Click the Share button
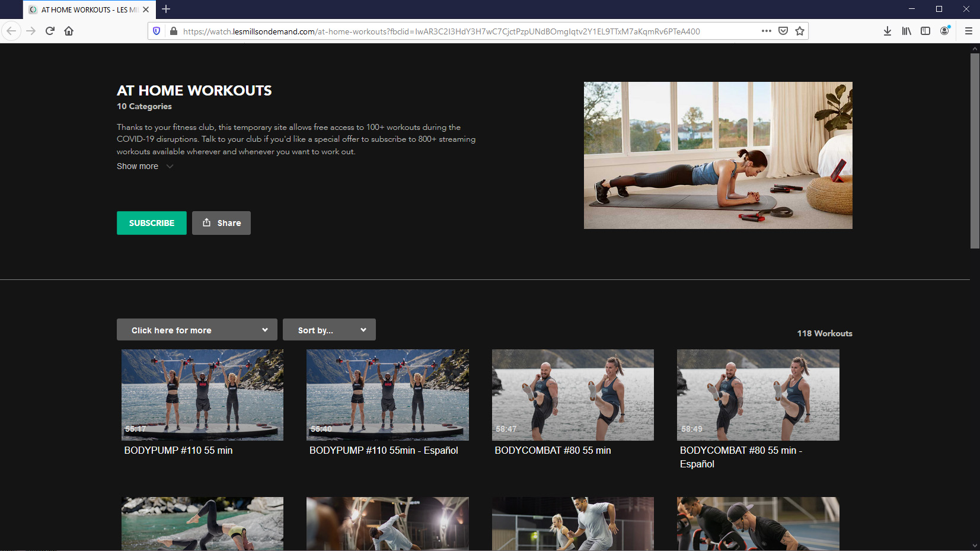The width and height of the screenshot is (980, 551). (x=221, y=223)
